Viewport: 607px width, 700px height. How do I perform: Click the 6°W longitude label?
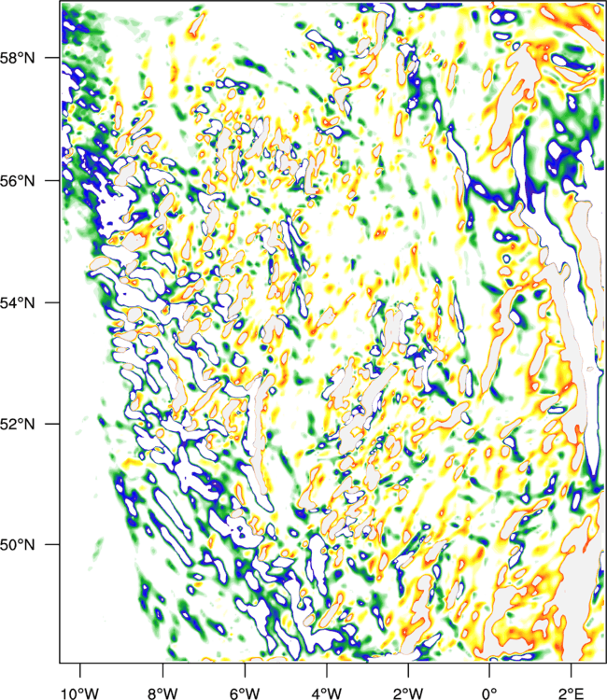click(x=245, y=693)
